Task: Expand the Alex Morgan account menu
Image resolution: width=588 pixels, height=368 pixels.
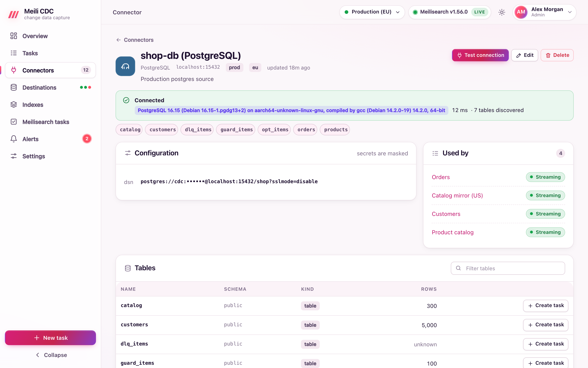Action: [545, 12]
